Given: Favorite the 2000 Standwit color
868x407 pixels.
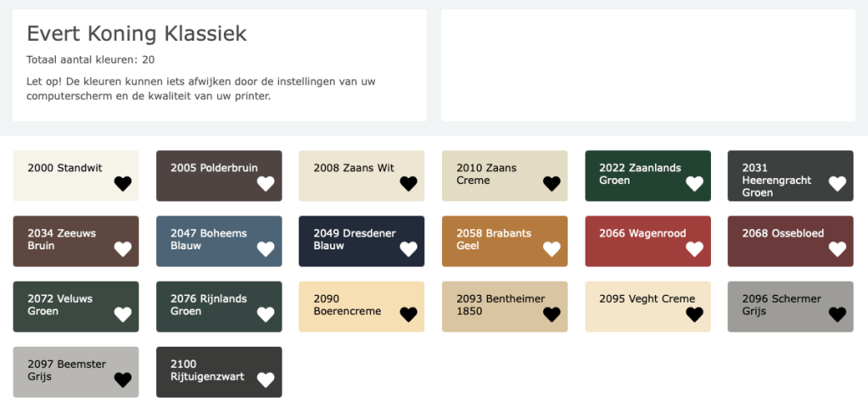Looking at the screenshot, I should 123,183.
